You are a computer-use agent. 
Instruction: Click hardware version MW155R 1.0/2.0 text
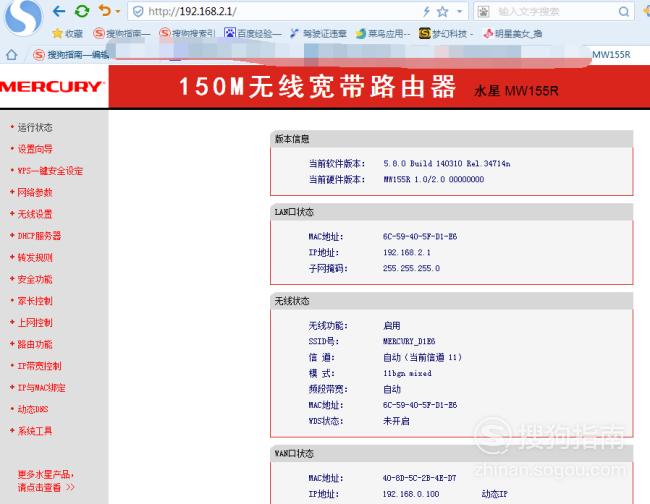434,179
